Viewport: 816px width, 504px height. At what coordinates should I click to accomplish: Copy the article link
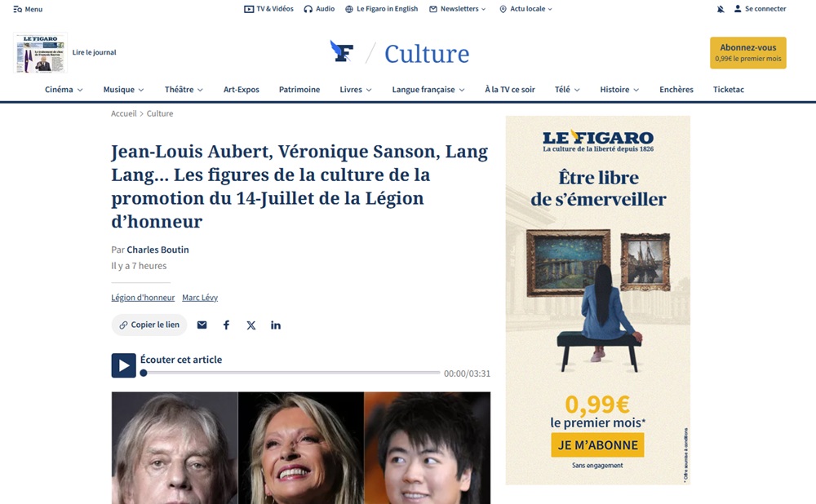click(x=149, y=325)
